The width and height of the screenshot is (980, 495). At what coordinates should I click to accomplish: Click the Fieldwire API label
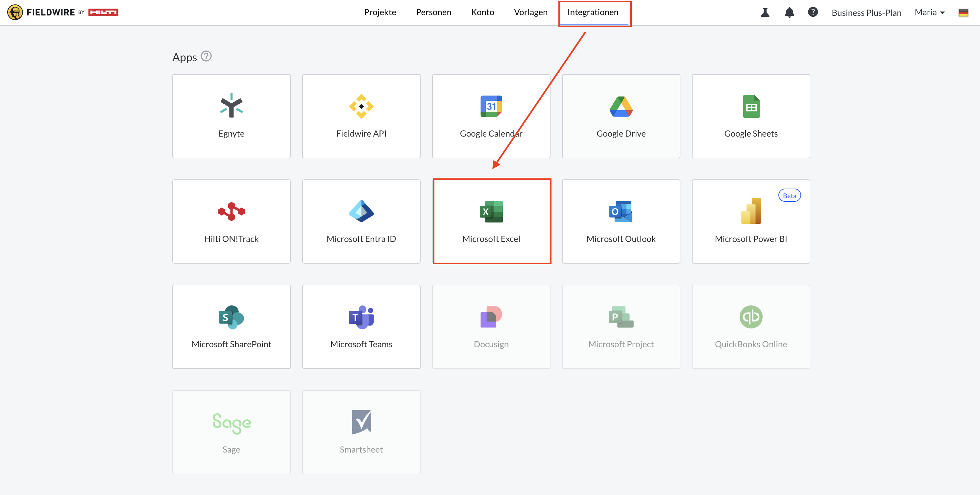[361, 134]
